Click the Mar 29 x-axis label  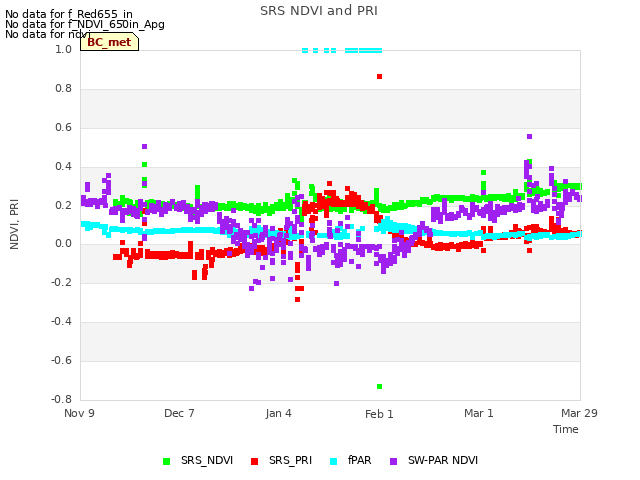(x=579, y=413)
